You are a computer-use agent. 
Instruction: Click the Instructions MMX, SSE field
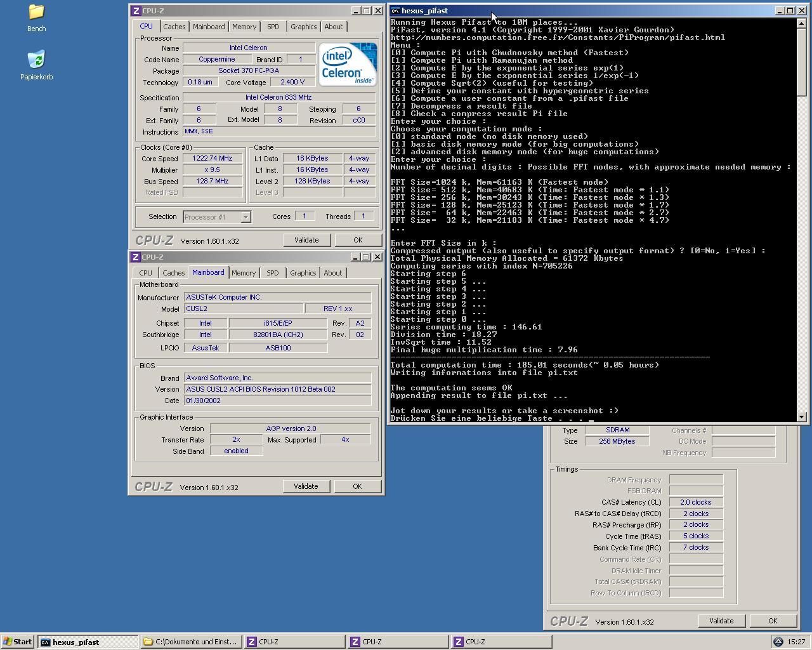(x=279, y=131)
